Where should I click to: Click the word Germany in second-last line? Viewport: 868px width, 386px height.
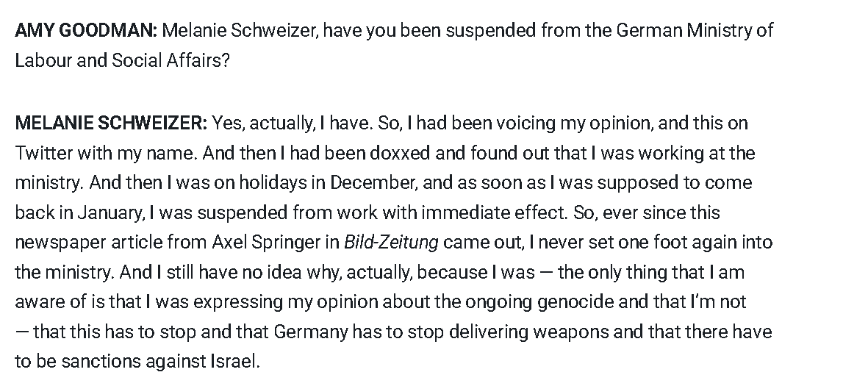click(311, 332)
